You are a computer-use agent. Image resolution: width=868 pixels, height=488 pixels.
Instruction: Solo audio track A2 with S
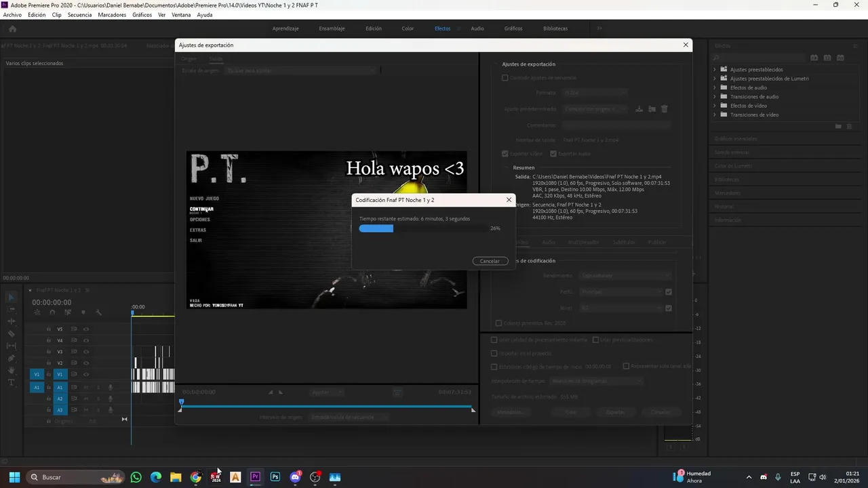point(98,399)
